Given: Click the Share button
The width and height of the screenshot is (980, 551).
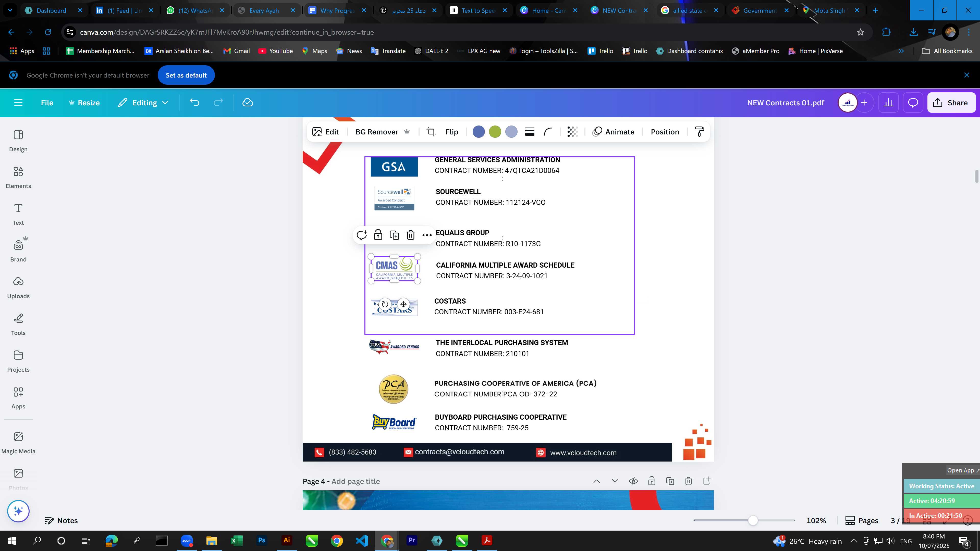Looking at the screenshot, I should coord(951,103).
